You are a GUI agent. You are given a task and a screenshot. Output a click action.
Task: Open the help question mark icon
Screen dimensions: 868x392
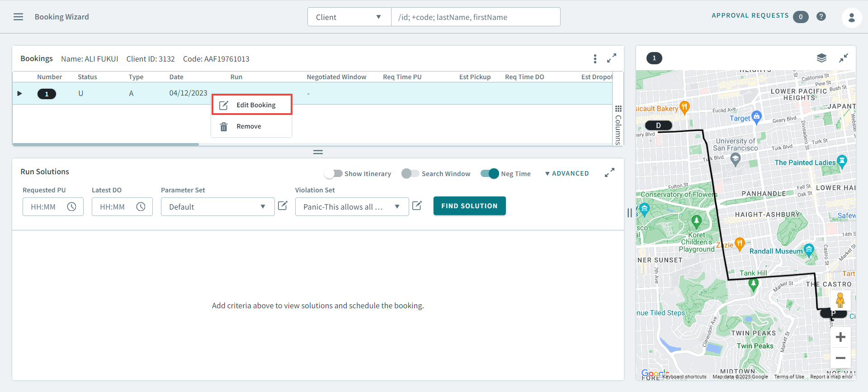[821, 17]
